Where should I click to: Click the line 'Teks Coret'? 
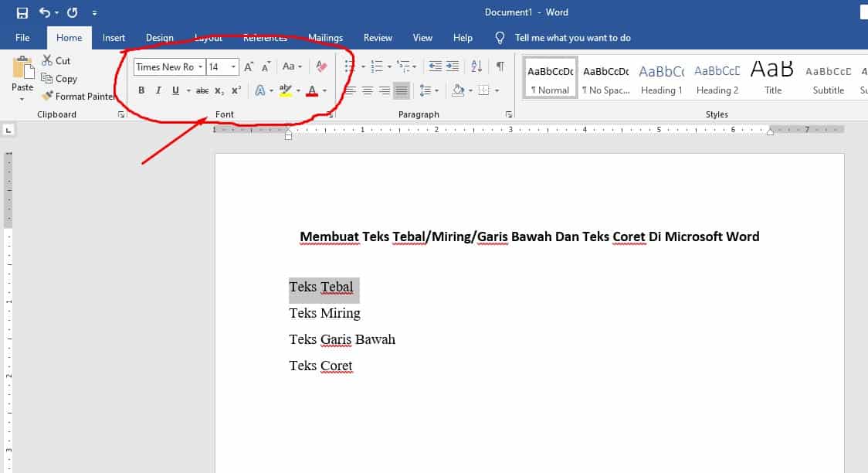(x=320, y=366)
